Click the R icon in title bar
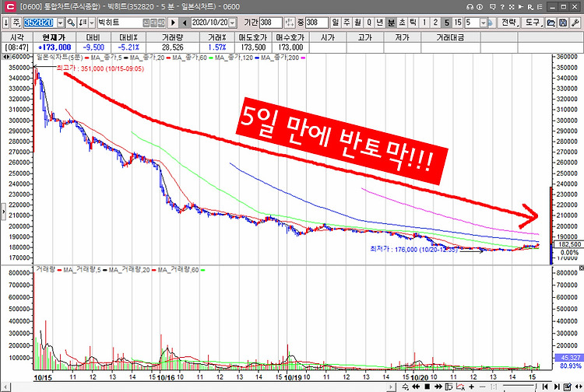 click(x=530, y=7)
